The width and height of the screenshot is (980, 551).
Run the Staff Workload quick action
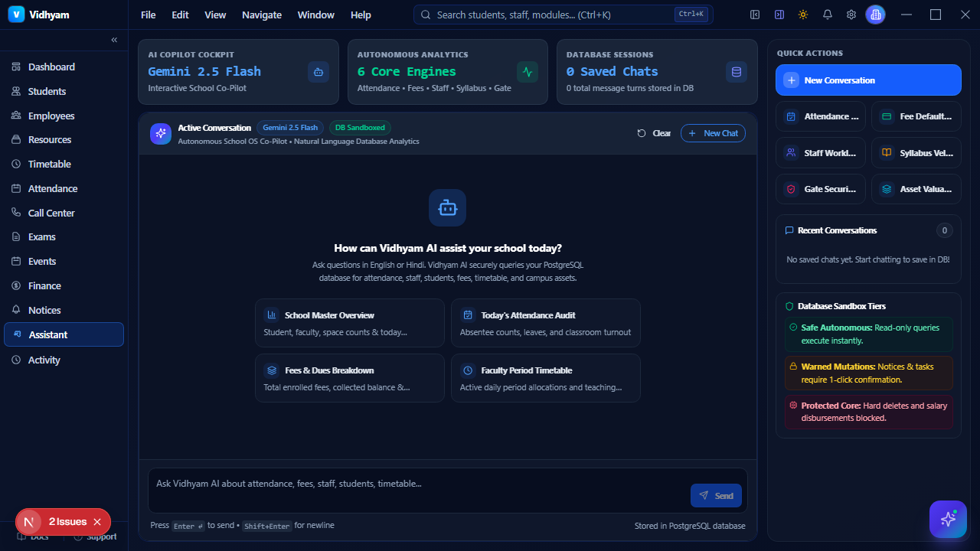tap(821, 153)
